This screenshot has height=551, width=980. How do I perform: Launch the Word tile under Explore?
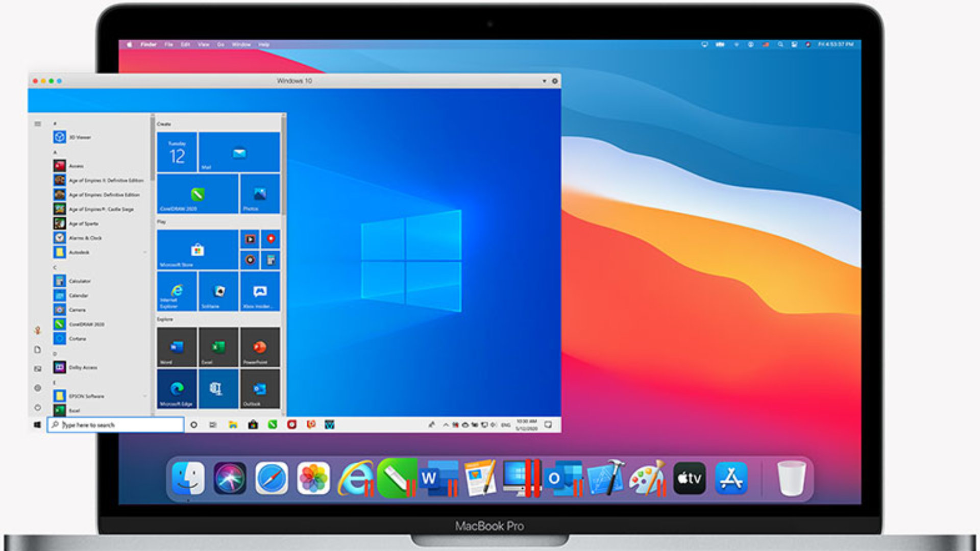(177, 347)
